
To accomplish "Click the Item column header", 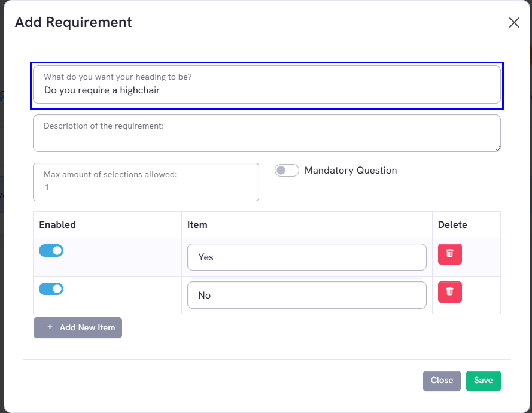I will [x=197, y=224].
